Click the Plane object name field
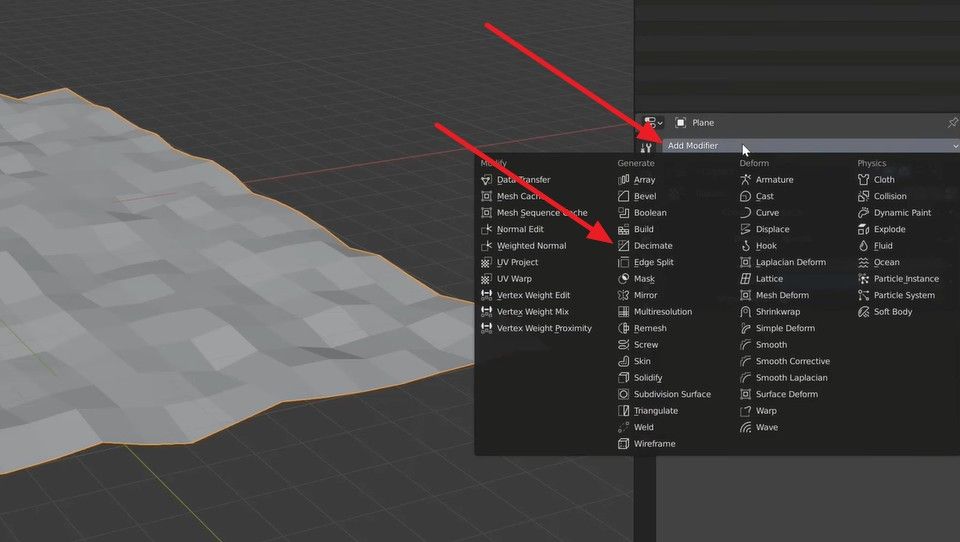 coord(703,123)
